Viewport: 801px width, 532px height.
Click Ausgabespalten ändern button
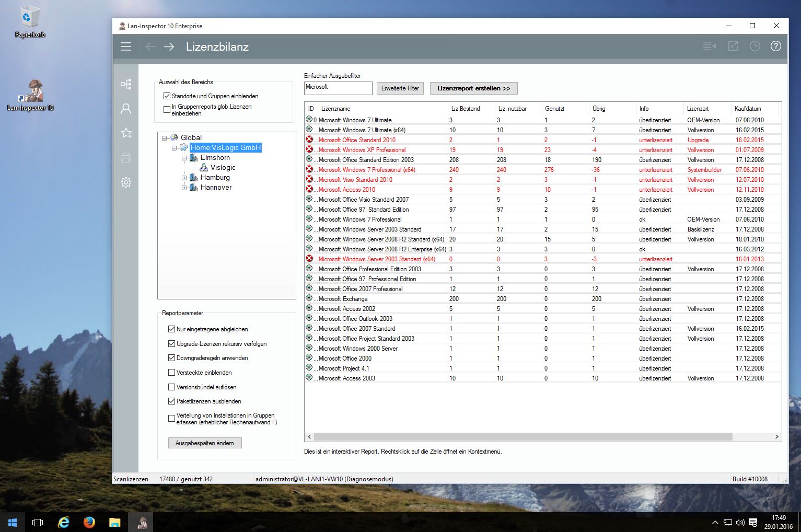tap(205, 443)
